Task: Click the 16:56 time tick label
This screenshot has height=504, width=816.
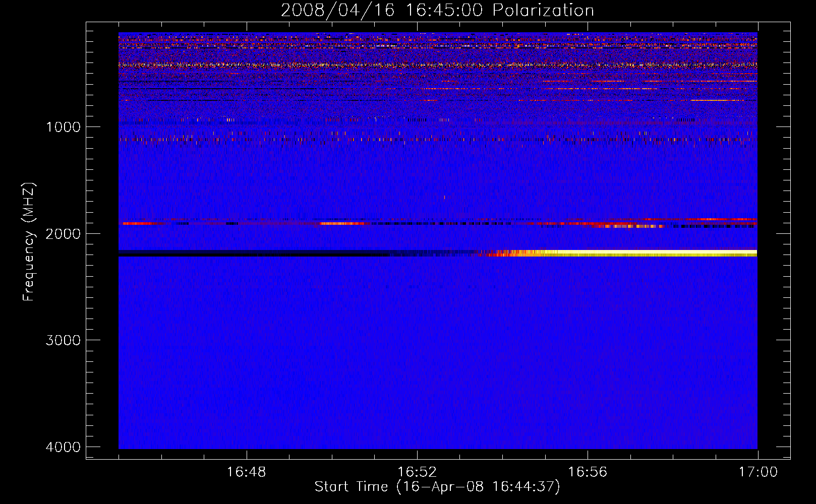Action: pos(588,472)
